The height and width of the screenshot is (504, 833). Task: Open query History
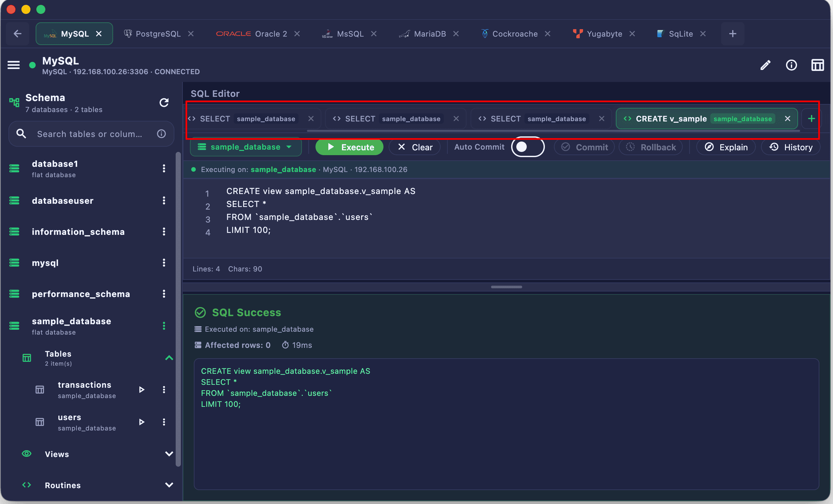tap(791, 147)
